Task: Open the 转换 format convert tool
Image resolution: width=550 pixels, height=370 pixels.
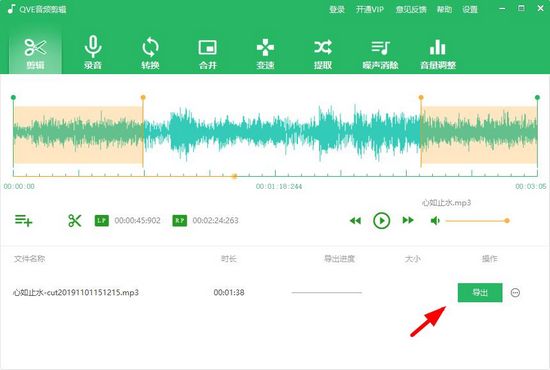Action: tap(150, 53)
